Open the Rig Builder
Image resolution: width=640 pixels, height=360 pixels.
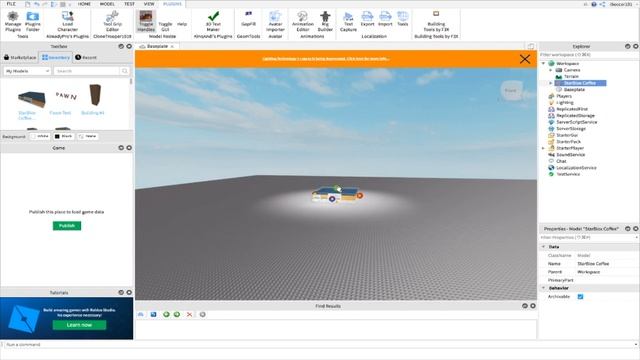pyautogui.click(x=325, y=22)
